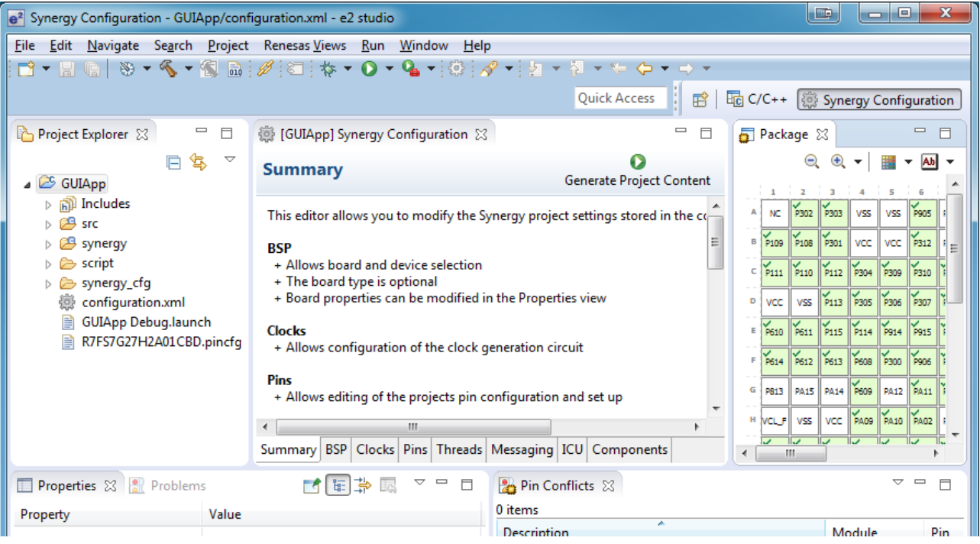The width and height of the screenshot is (980, 544).
Task: Click pin PA09 in Package grid
Action: pos(863,419)
